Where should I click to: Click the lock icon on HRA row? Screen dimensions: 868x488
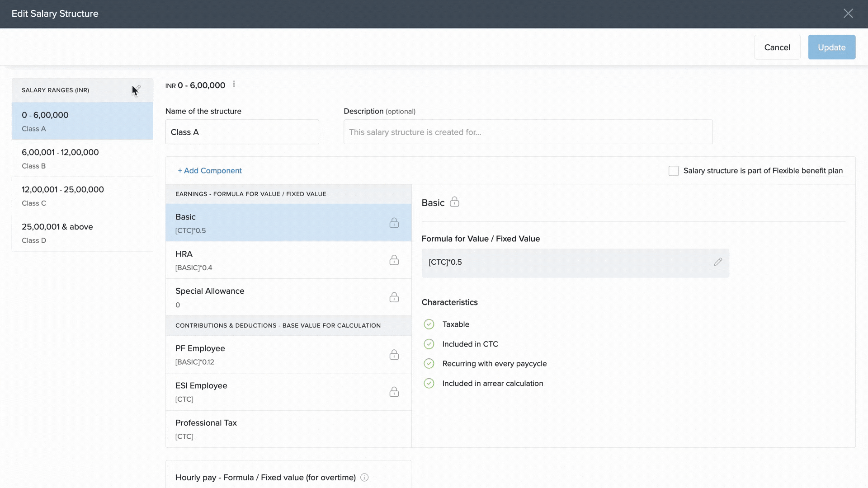pyautogui.click(x=394, y=260)
